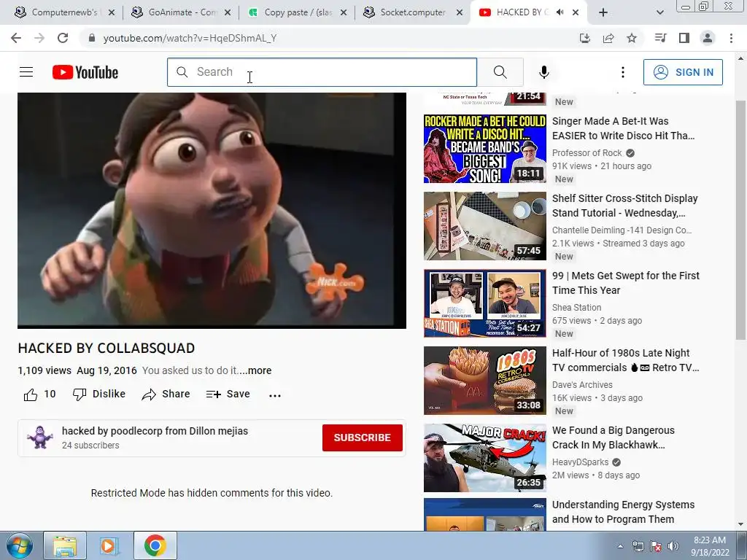
Task: Go to YouTube home via logo
Action: 85,72
